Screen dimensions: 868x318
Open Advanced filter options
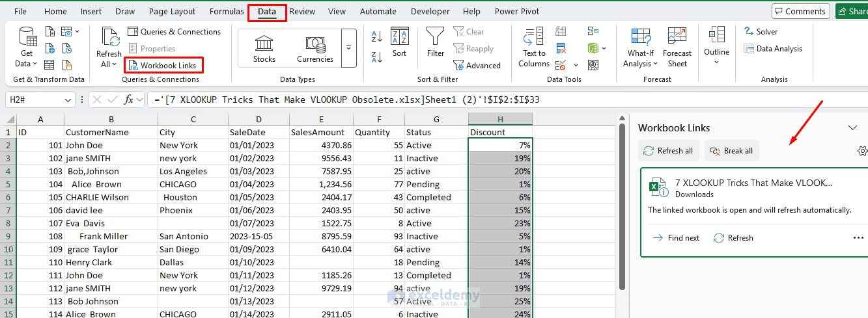click(x=477, y=65)
